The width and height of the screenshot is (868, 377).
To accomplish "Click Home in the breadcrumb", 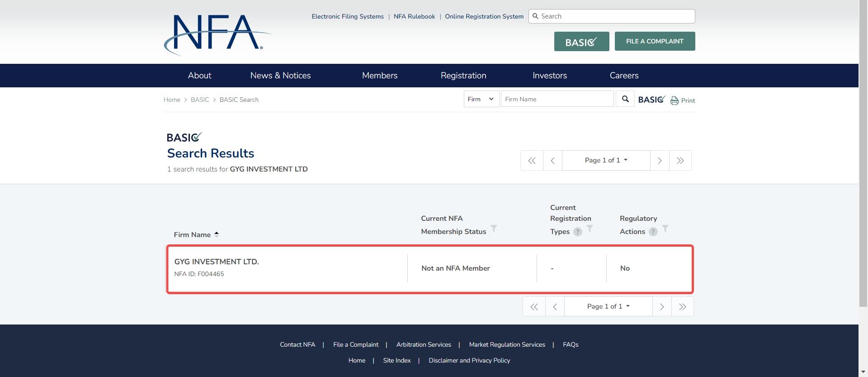I will 172,100.
